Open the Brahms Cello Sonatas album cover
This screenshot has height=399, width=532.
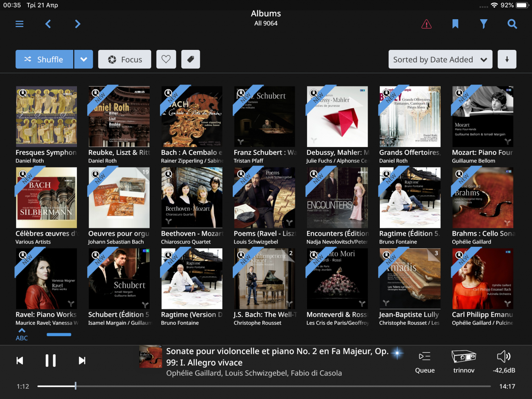[482, 198]
